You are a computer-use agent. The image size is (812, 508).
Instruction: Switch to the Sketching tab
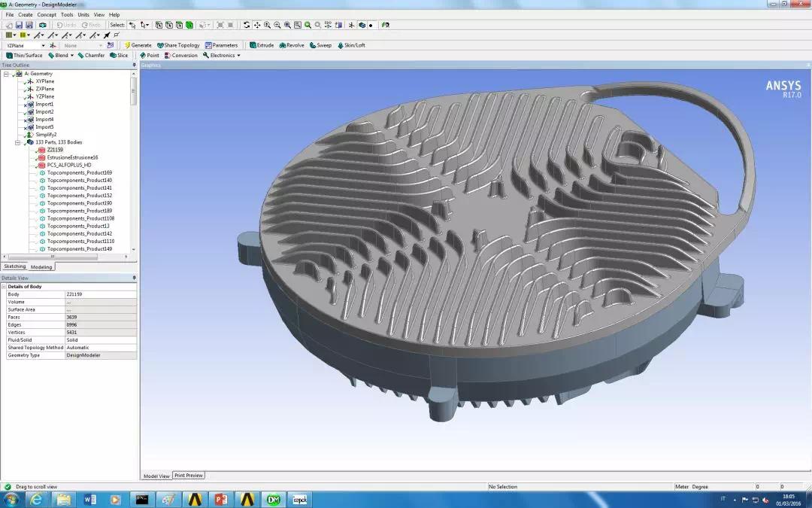point(14,266)
